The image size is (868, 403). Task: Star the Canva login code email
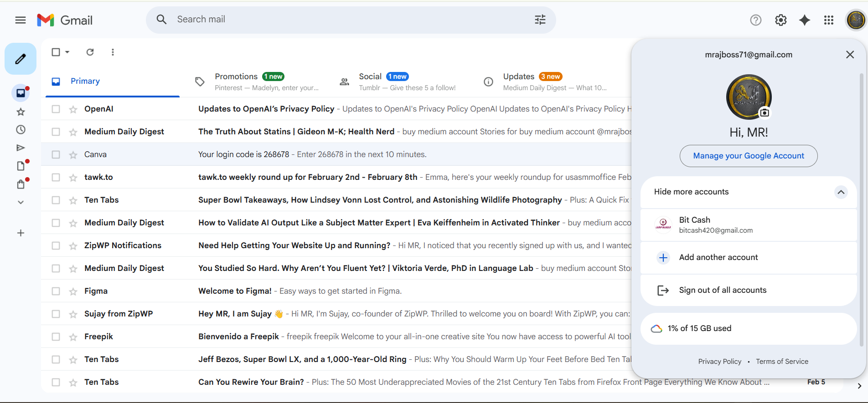pyautogui.click(x=73, y=155)
